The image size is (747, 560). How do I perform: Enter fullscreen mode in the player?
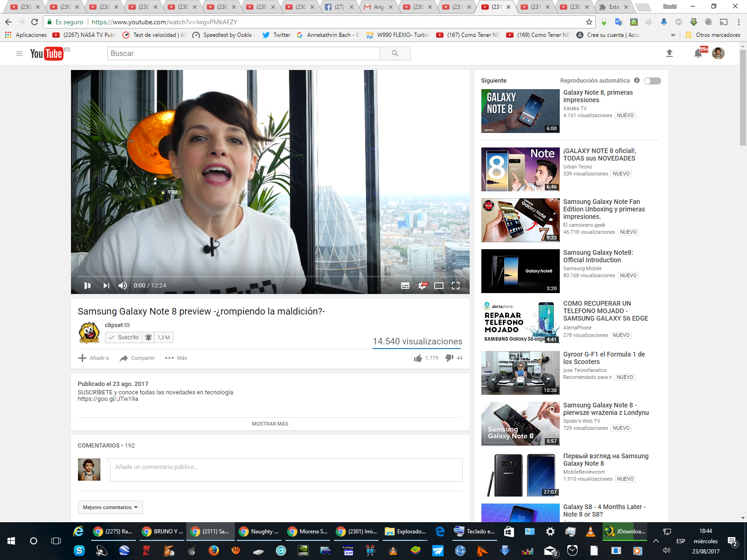456,286
